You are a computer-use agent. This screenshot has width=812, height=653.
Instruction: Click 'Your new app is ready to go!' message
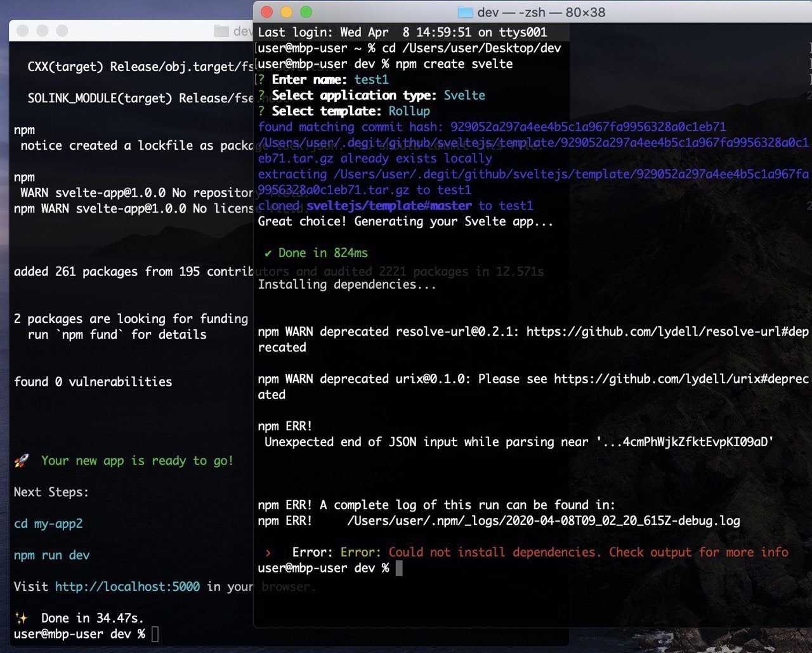[x=137, y=461]
